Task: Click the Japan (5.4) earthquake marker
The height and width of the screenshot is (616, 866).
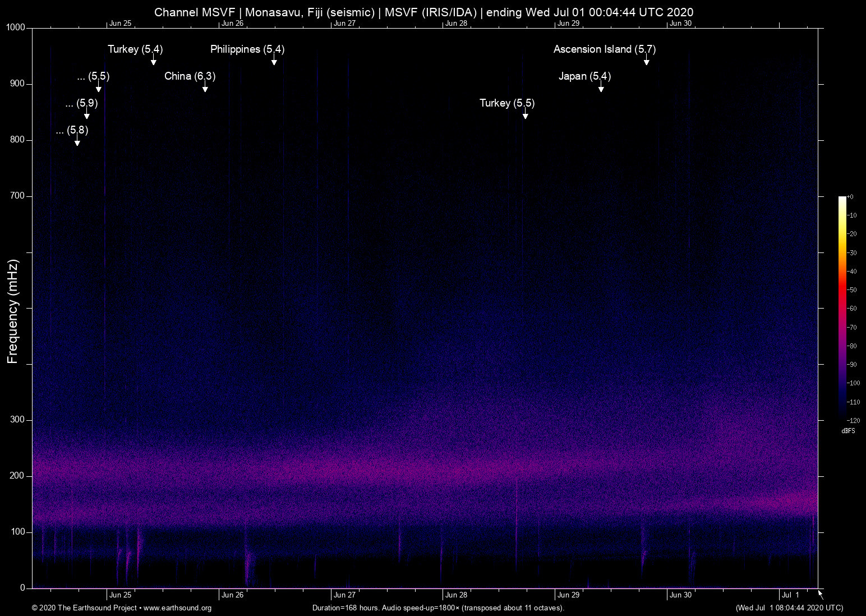Action: [x=586, y=76]
